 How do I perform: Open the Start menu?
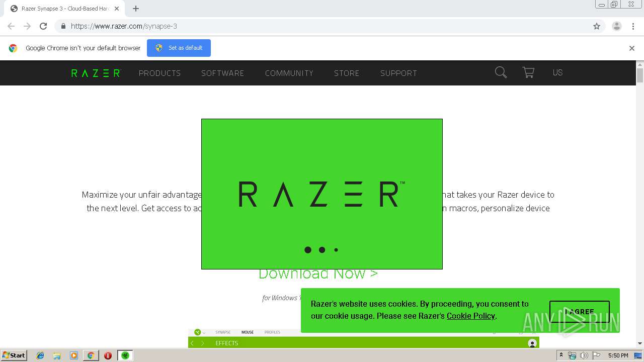point(14,355)
